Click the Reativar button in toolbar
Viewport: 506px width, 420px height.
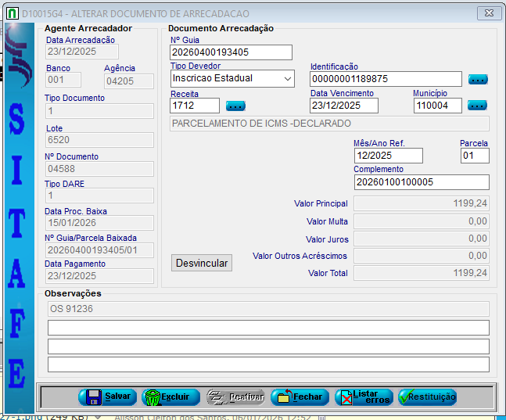(x=236, y=397)
